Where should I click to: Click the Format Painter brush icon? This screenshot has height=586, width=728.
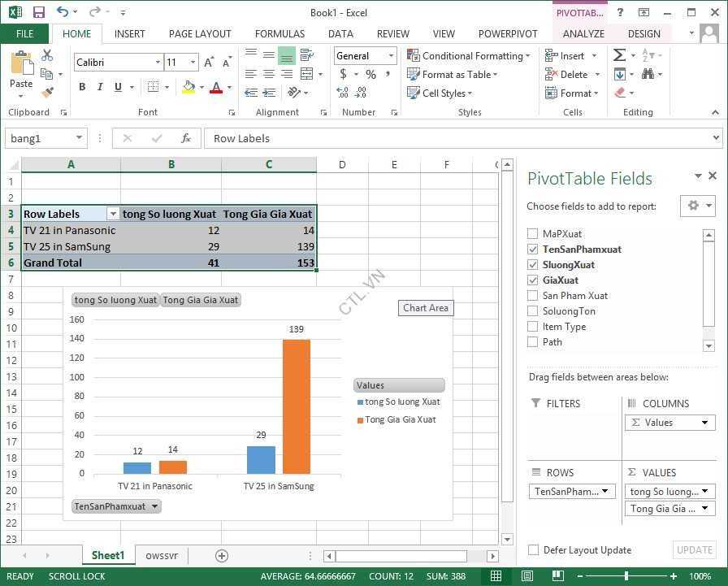click(x=47, y=93)
